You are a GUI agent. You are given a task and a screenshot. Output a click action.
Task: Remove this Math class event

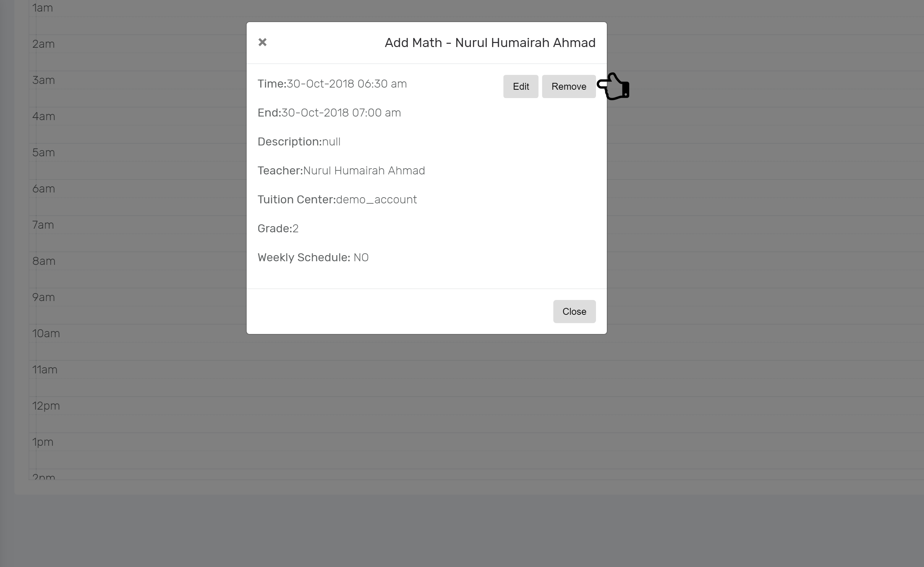tap(569, 86)
